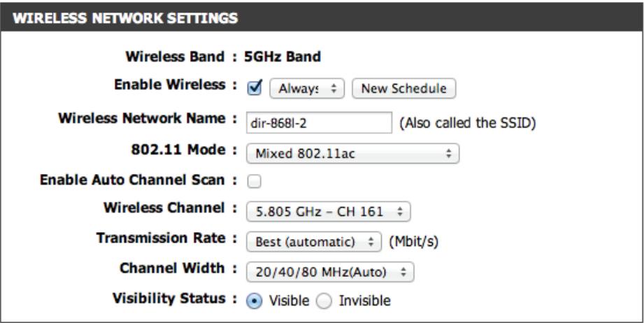This screenshot has height=323, width=644.
Task: Click the Wireless Band label
Action: pyautogui.click(x=175, y=57)
